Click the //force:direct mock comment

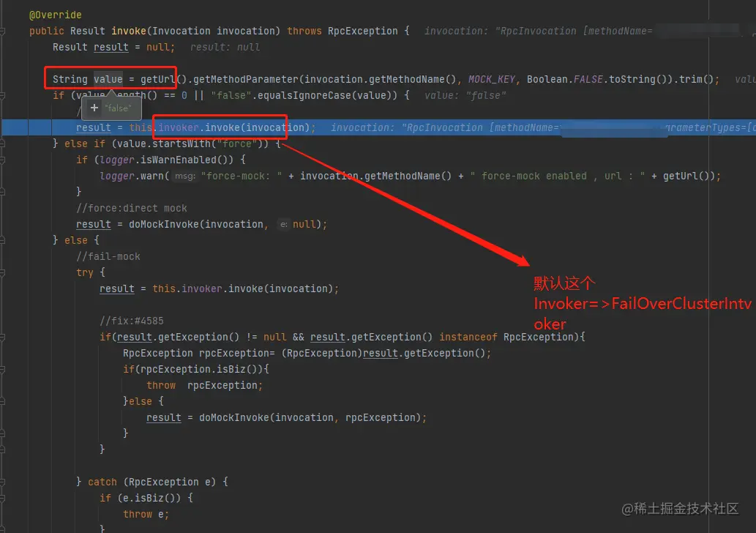(x=132, y=208)
